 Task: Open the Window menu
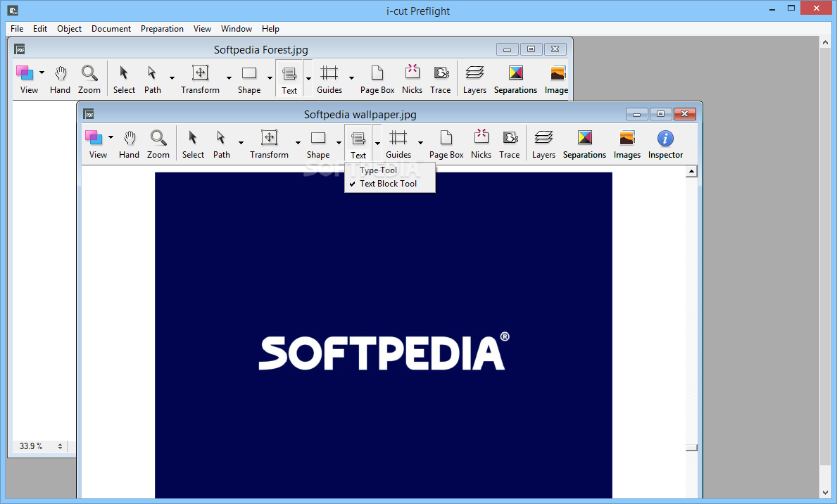click(x=237, y=29)
